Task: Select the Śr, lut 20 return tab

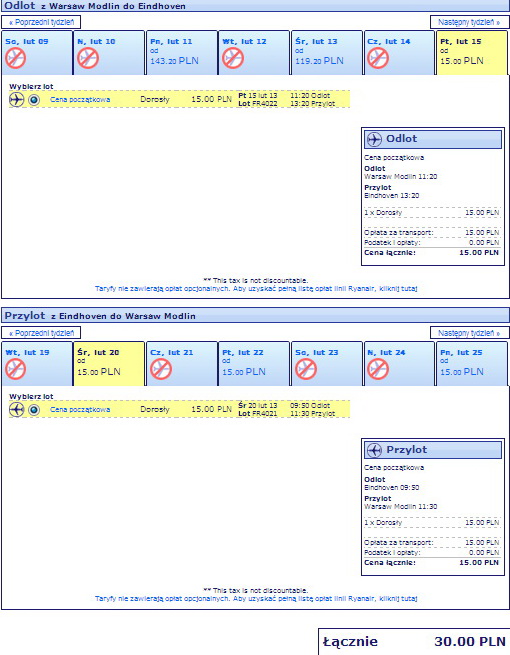Action: (109, 364)
